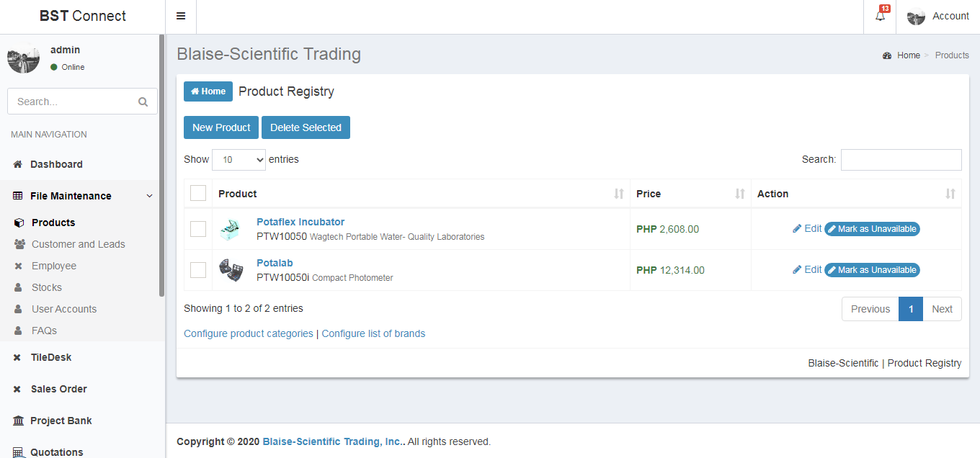This screenshot has width=980, height=458.
Task: Click the Action column sort icon
Action: click(950, 194)
